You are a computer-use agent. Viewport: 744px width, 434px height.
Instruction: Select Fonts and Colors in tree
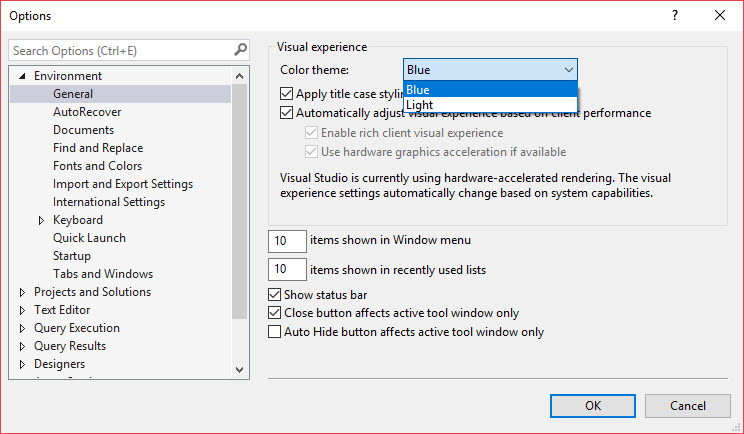tap(97, 166)
